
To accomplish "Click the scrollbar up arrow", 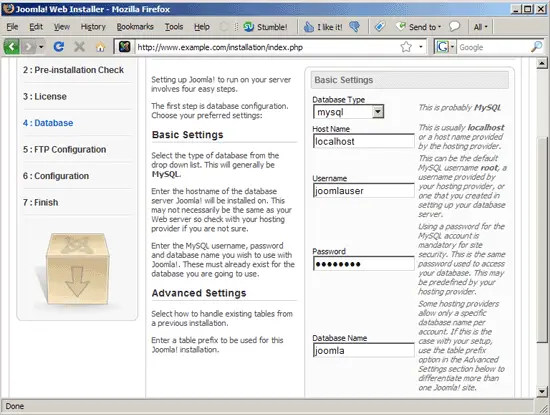I will [x=542, y=63].
